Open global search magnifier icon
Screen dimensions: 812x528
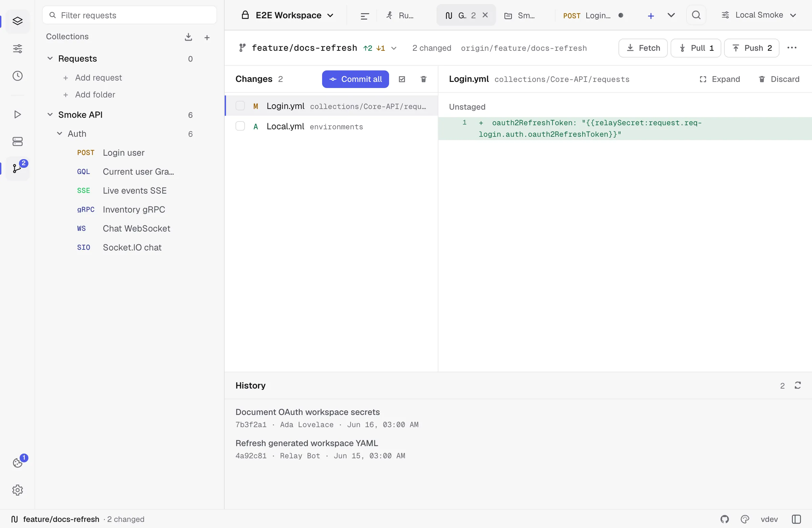[696, 15]
